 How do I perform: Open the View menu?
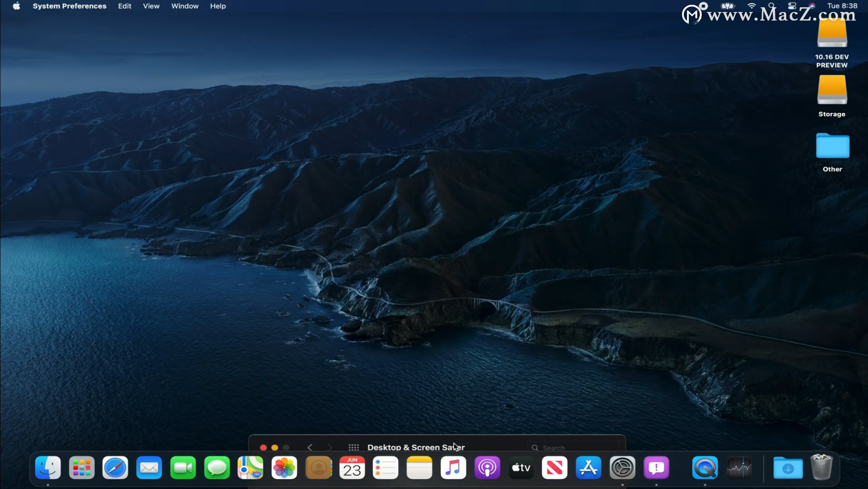click(x=151, y=6)
